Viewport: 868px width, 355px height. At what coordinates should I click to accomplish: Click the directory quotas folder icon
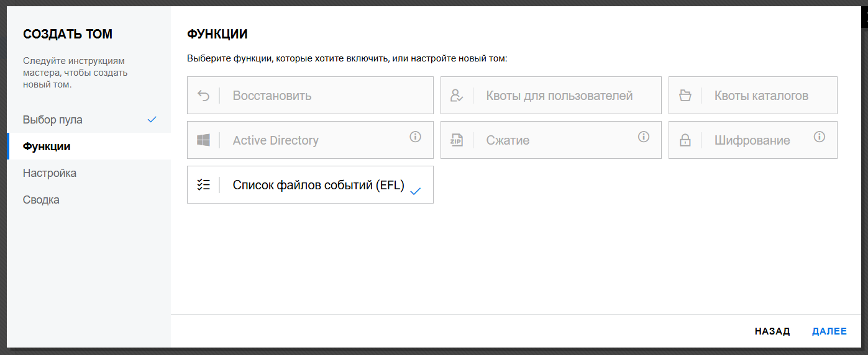pos(685,96)
